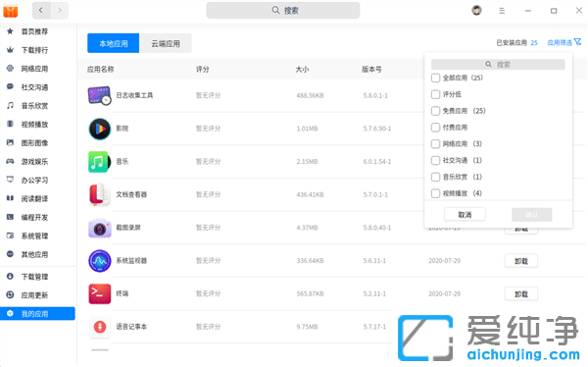Click the filter popup search field
The height and width of the screenshot is (367, 588).
click(498, 64)
